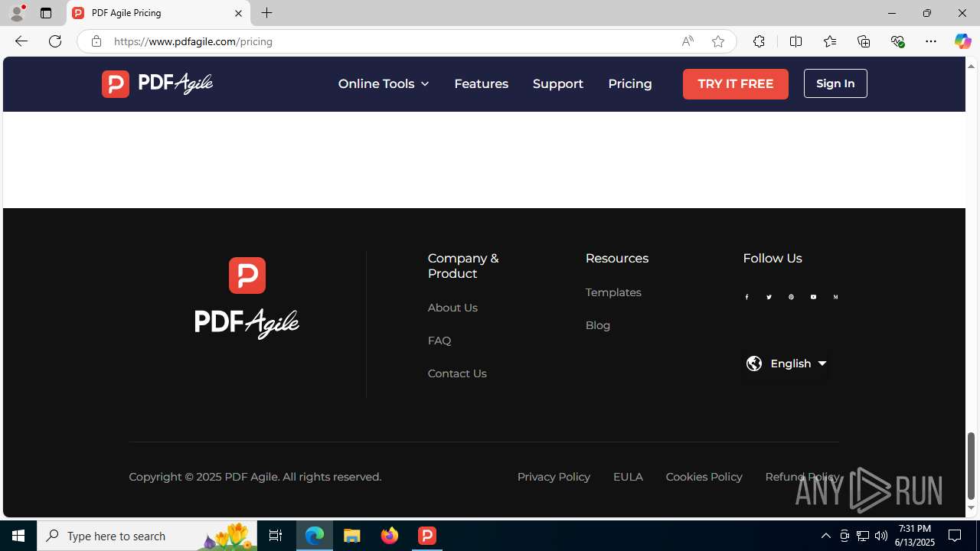Expand Online Tools dropdown menu
This screenshot has width=980, height=551.
(x=384, y=83)
